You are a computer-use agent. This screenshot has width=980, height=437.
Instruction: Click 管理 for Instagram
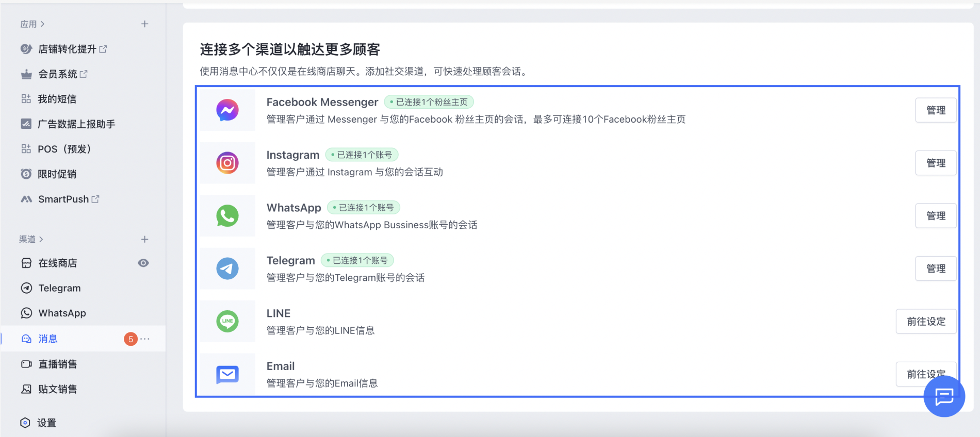point(936,163)
